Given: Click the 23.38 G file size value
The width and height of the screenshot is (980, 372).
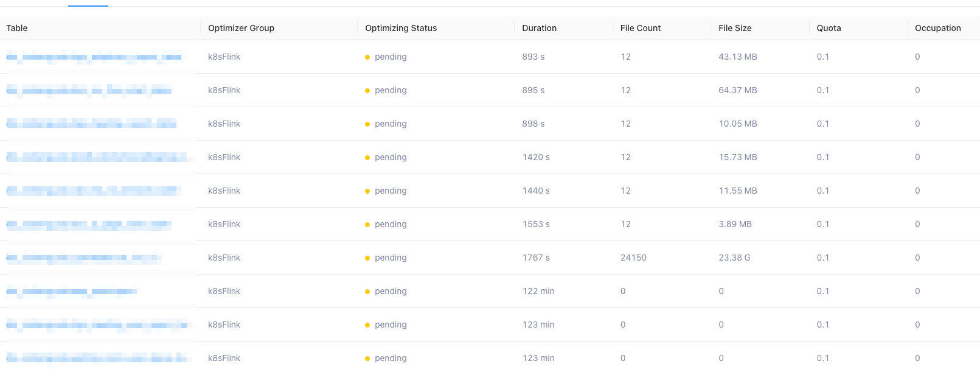Looking at the screenshot, I should [734, 258].
